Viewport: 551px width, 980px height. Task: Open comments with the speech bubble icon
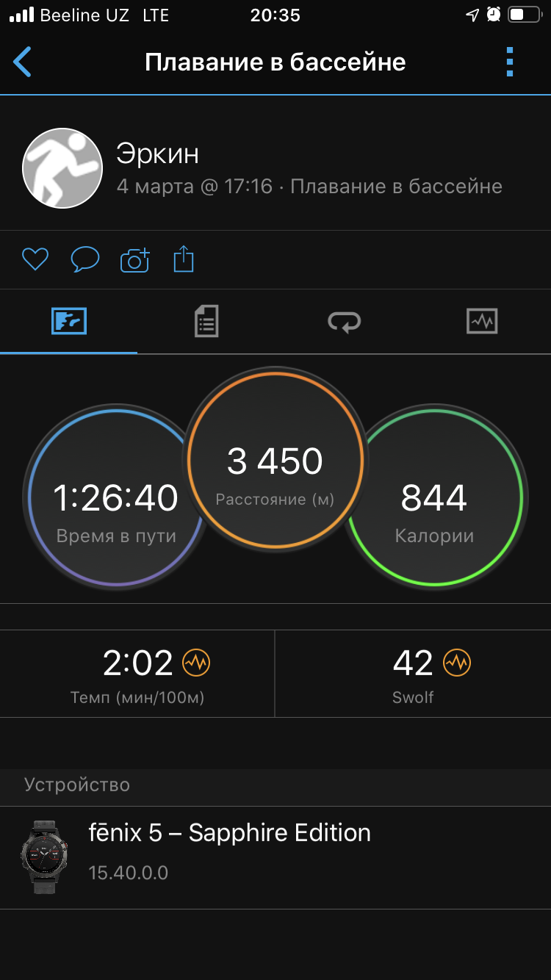[84, 259]
